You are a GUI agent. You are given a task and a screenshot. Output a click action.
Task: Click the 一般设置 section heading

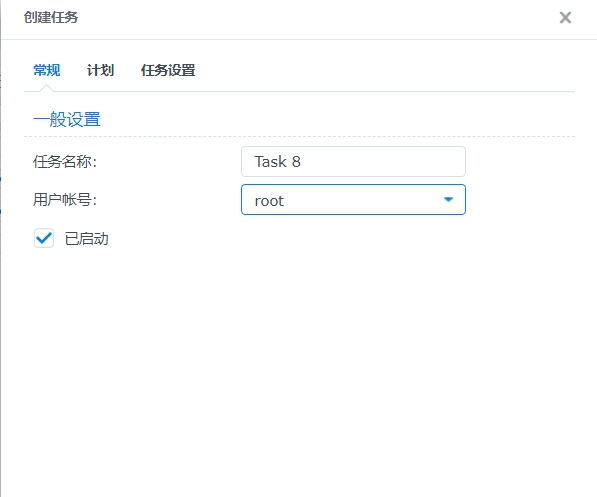click(67, 119)
